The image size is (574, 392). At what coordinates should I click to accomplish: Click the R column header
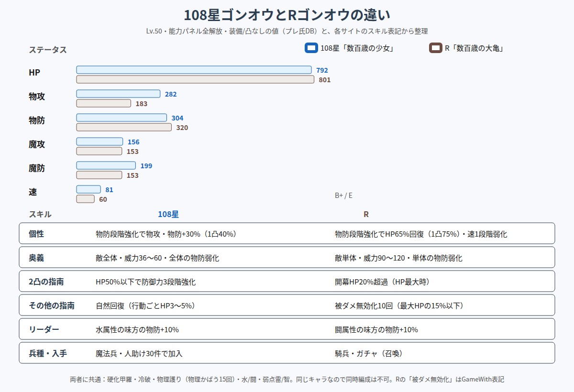point(366,215)
